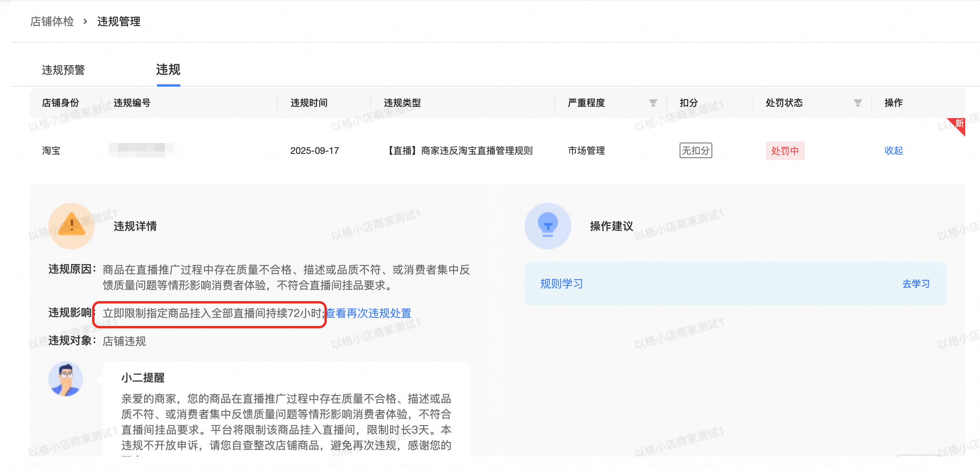Click the 违规详情 heading
Image resolution: width=980 pixels, height=467 pixels.
[135, 226]
